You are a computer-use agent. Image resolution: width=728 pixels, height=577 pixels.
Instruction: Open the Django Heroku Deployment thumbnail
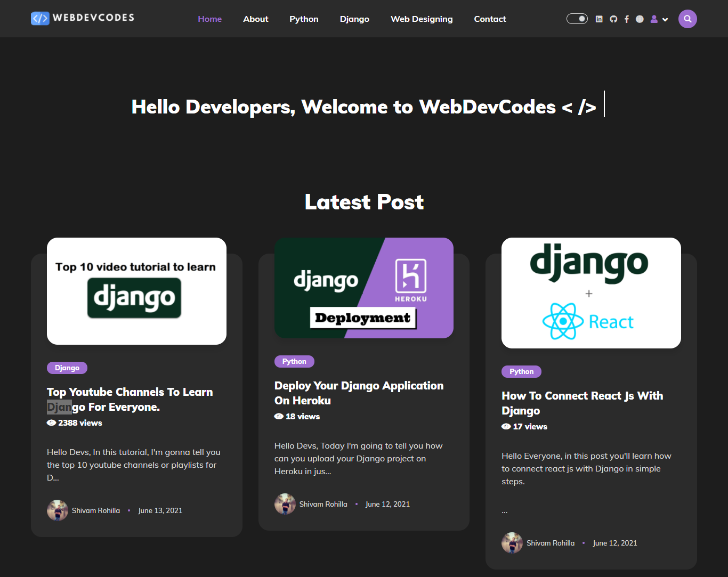tap(364, 288)
